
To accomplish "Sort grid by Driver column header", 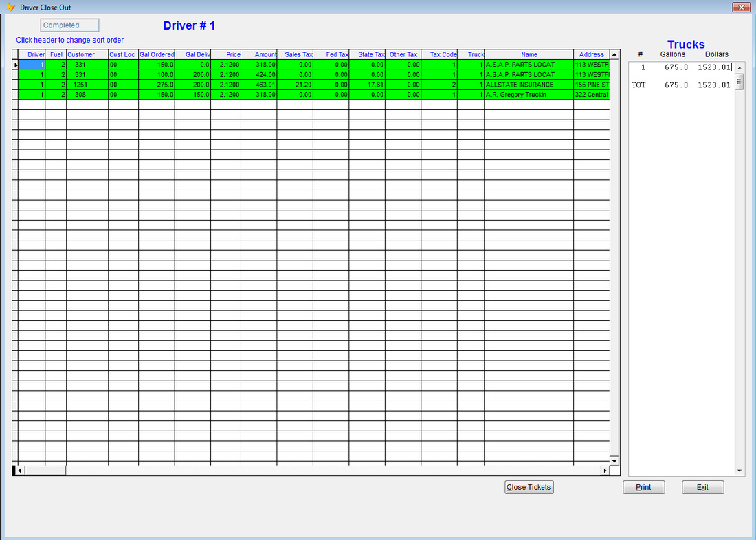I will click(32, 54).
